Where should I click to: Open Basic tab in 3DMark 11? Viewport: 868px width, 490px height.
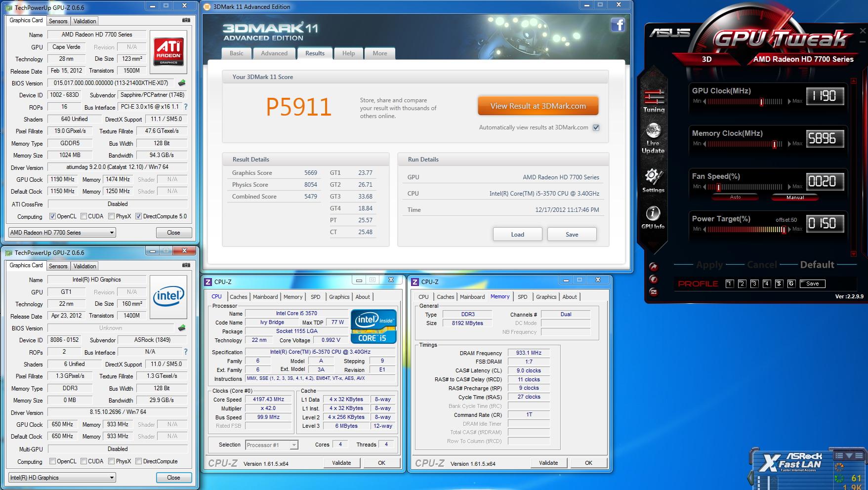coord(237,53)
